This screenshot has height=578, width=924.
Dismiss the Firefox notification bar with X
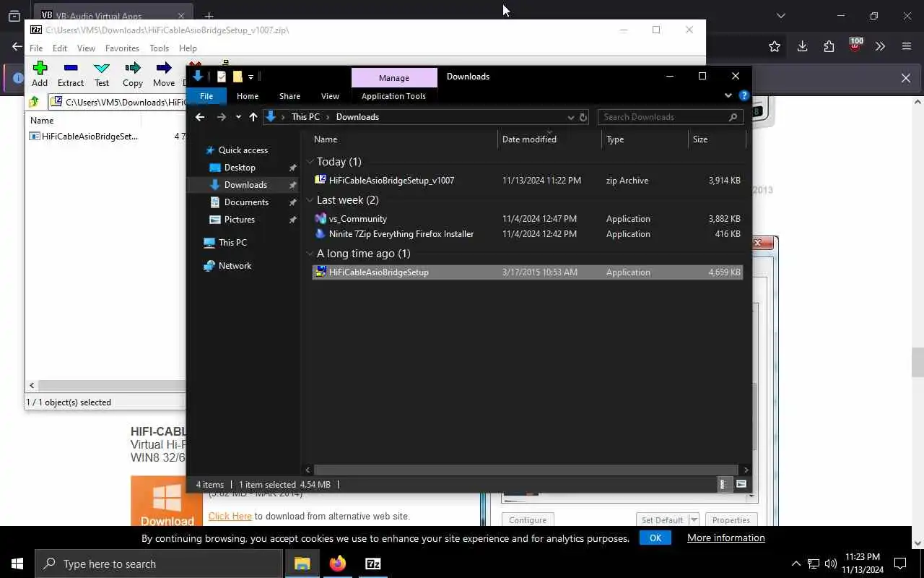point(906,78)
